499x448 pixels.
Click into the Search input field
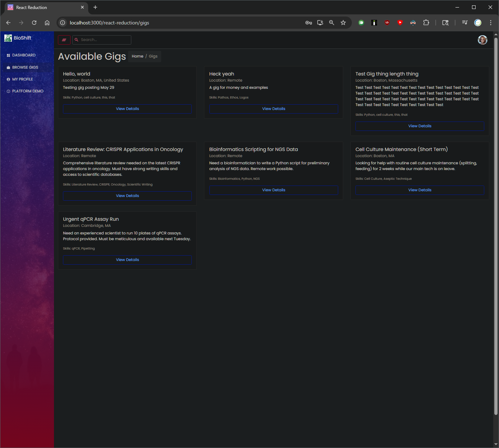104,40
